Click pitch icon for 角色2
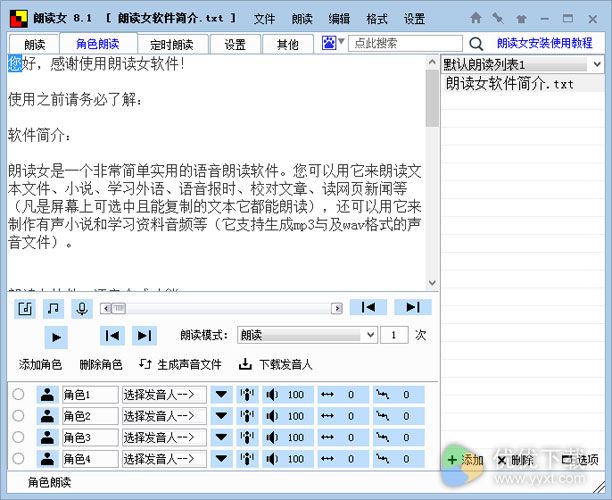This screenshot has width=612, height=500. 382,416
